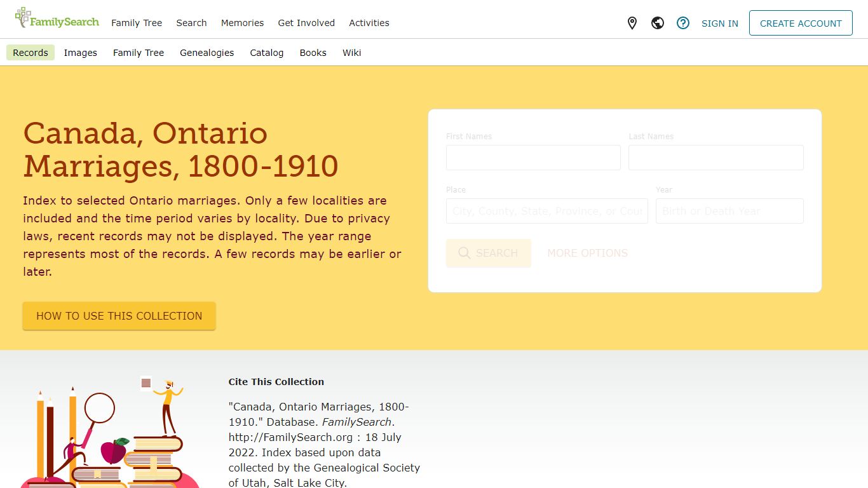Switch to the Family Tree sub-tab
Image resolution: width=868 pixels, height=488 pixels.
click(139, 53)
